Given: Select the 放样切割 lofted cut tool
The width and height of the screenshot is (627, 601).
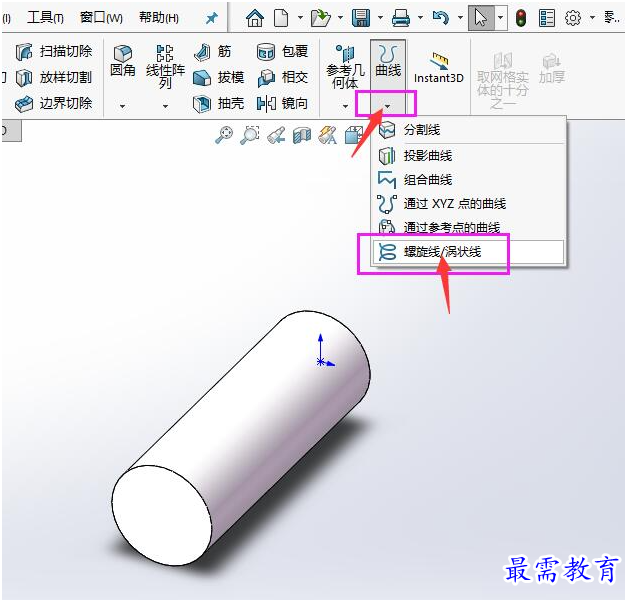Looking at the screenshot, I should click(x=54, y=78).
